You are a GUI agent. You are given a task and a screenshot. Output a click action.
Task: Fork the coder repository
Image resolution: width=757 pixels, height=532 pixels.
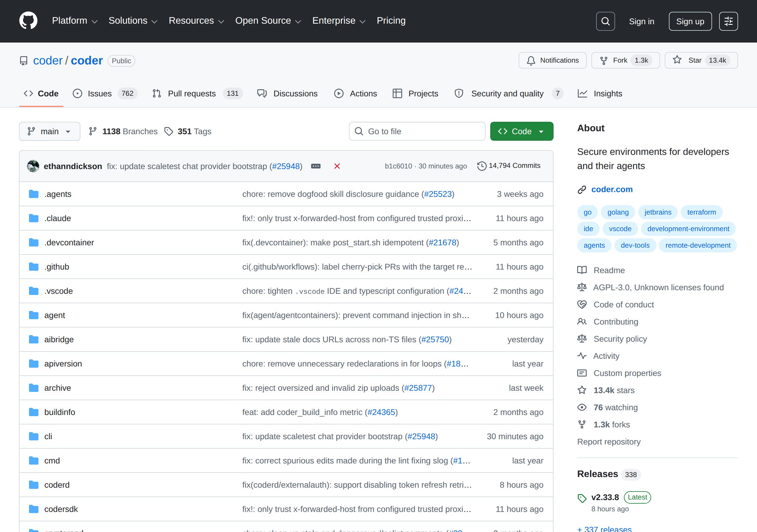(x=625, y=60)
